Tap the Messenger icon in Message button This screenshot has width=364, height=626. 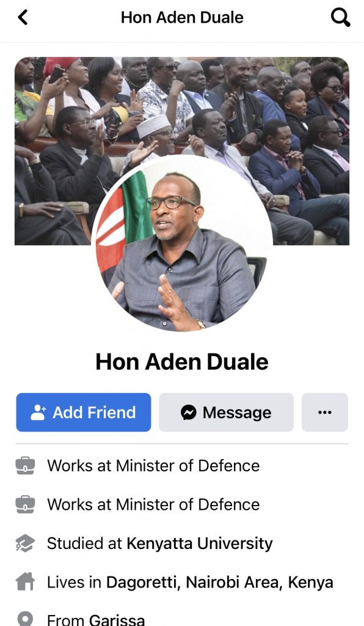(x=189, y=412)
